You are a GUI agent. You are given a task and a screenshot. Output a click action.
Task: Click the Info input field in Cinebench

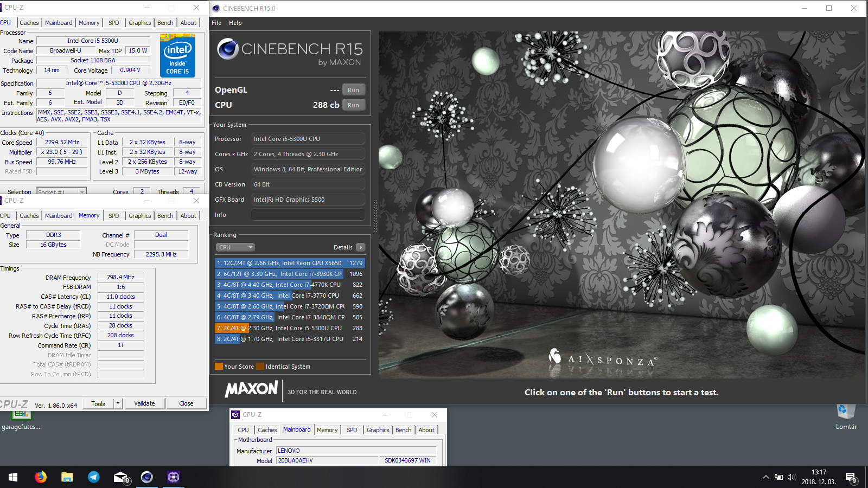pyautogui.click(x=308, y=215)
